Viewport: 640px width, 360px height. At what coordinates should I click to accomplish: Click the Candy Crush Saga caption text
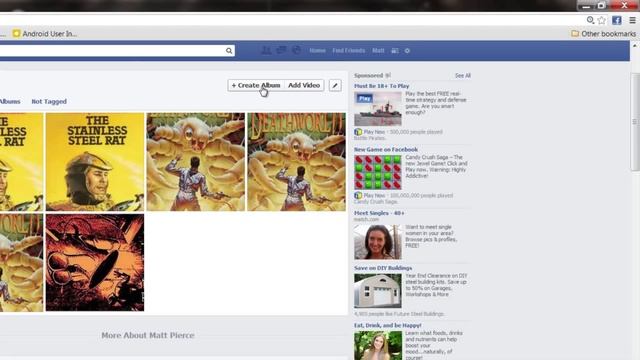point(375,202)
